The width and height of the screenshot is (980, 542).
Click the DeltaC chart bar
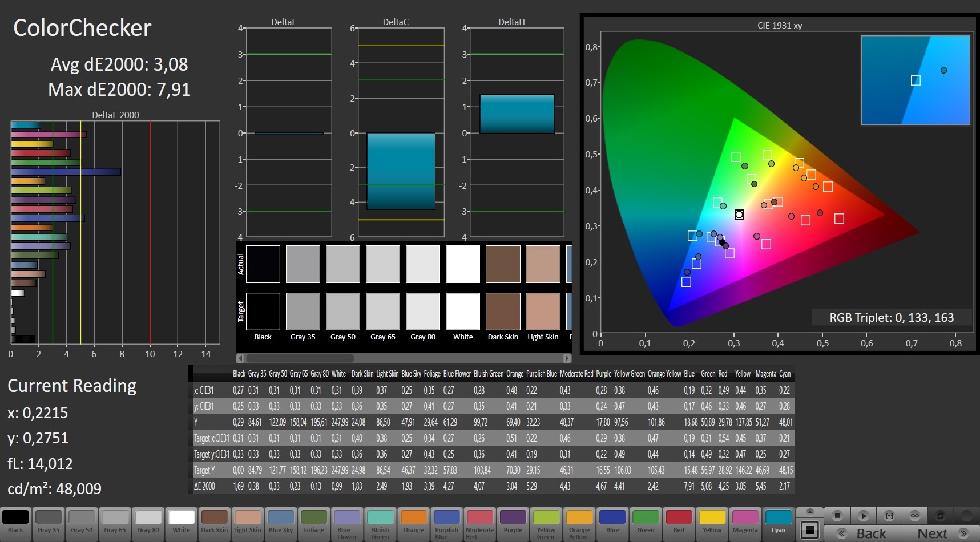(x=401, y=171)
